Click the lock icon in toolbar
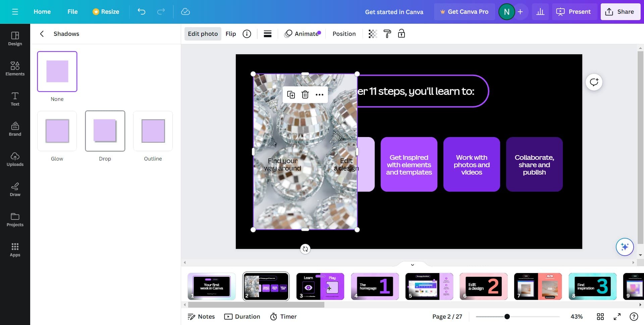This screenshot has width=644, height=325. (x=401, y=34)
